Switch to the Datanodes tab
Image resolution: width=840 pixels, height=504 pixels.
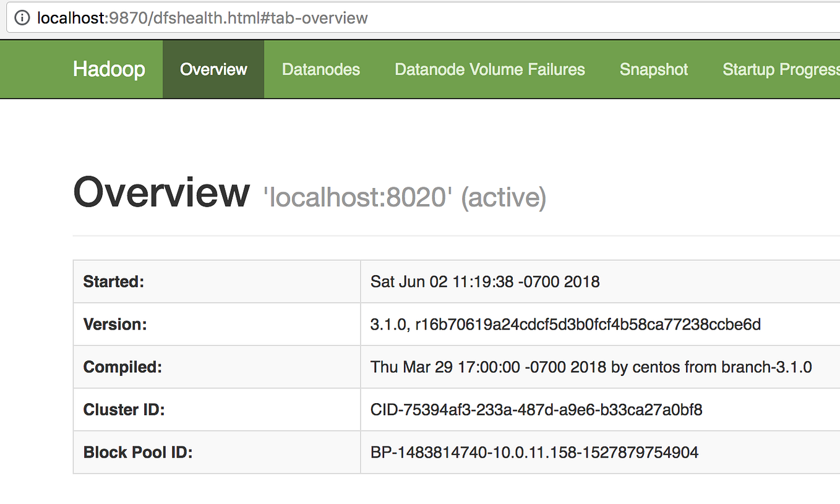tap(320, 69)
